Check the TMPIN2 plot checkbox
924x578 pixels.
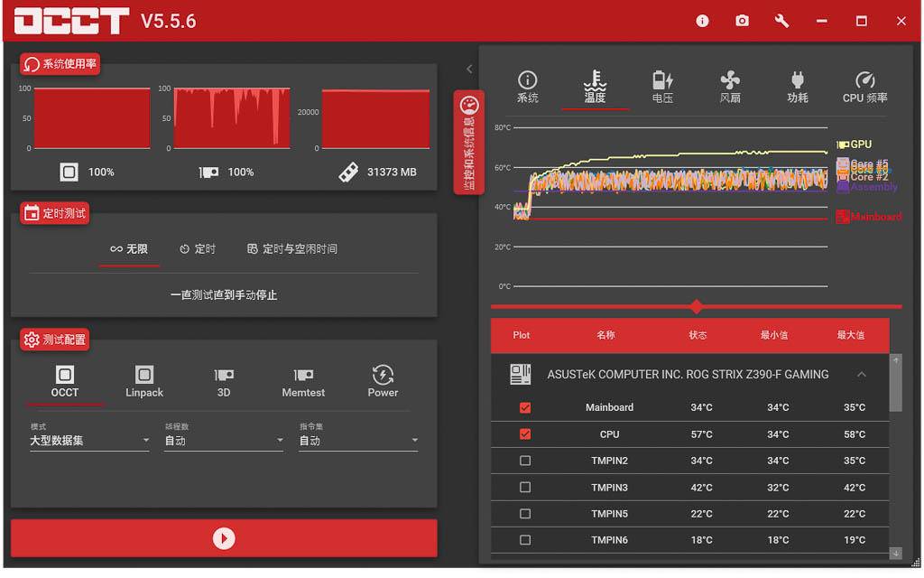click(525, 461)
